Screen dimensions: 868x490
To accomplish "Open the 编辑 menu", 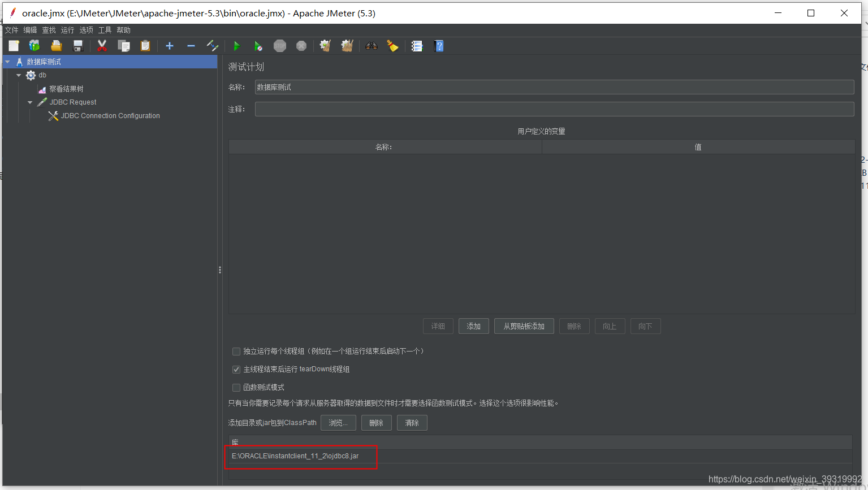I will (30, 30).
